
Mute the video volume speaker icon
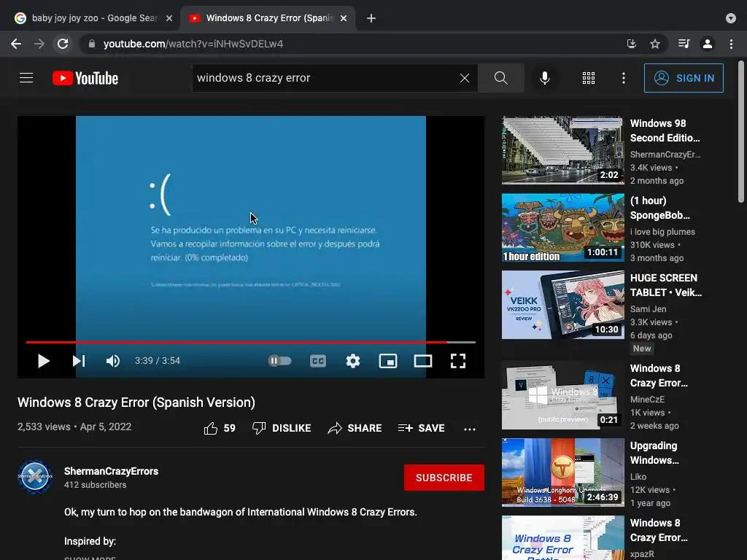(x=113, y=361)
